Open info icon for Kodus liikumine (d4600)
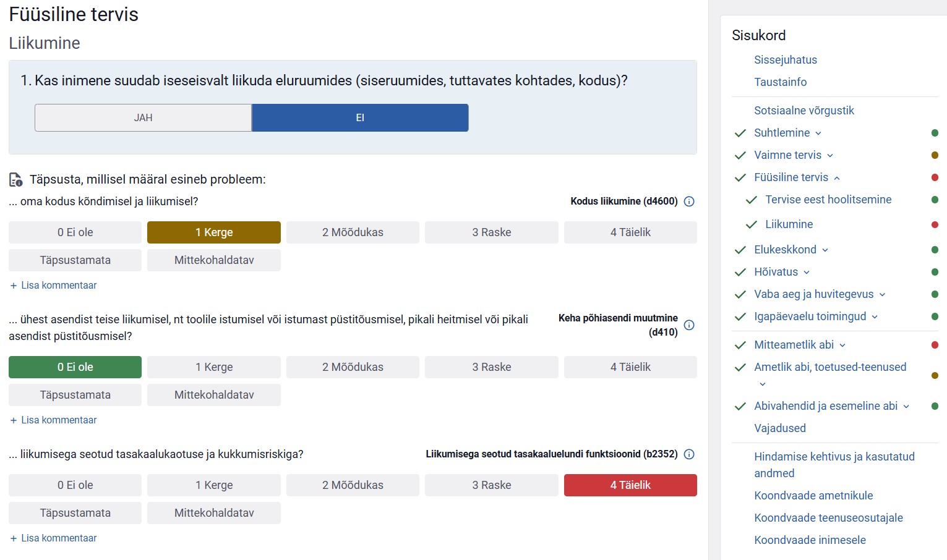 (x=689, y=202)
